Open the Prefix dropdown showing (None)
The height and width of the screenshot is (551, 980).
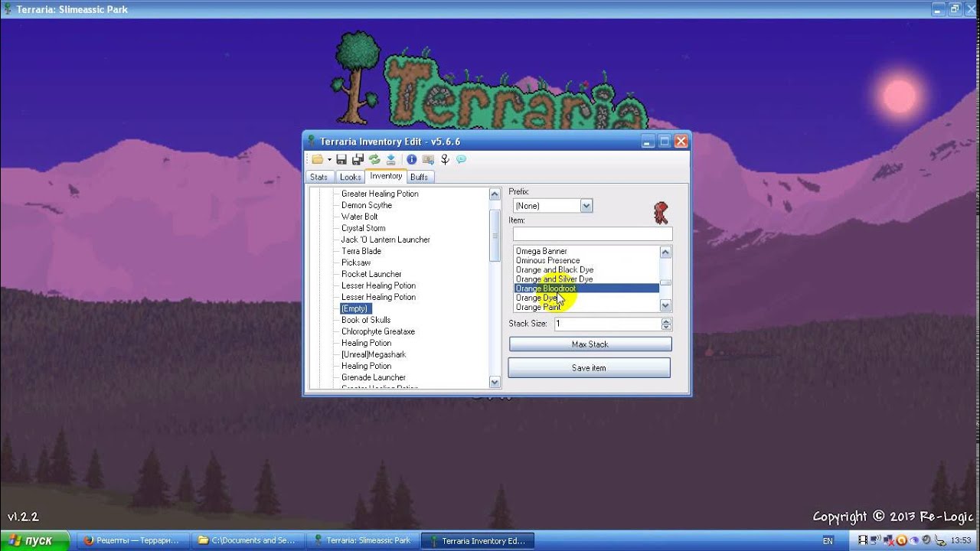coord(552,206)
